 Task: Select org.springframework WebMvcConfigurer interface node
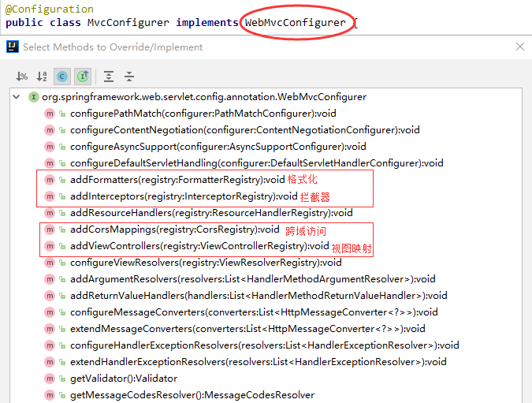click(204, 97)
